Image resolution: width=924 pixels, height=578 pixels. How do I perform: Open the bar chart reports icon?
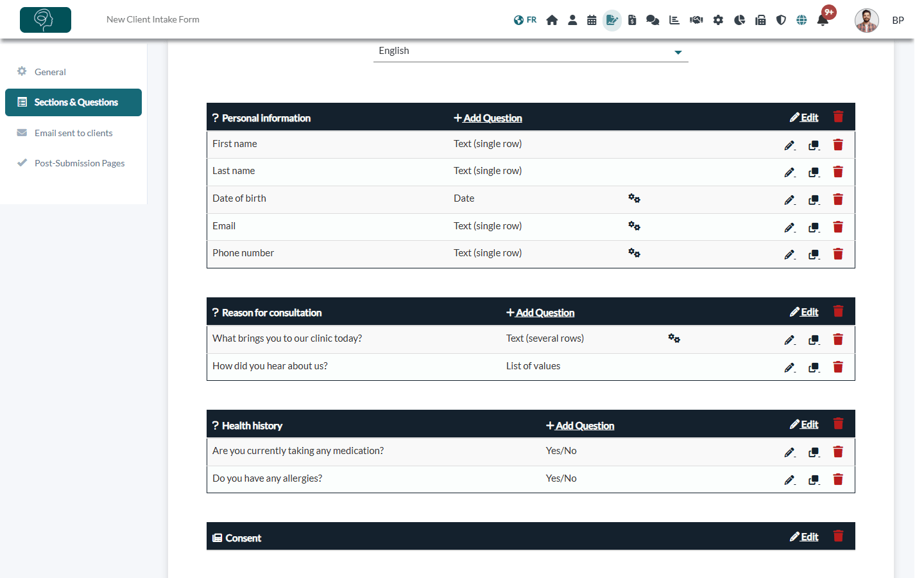tap(674, 20)
